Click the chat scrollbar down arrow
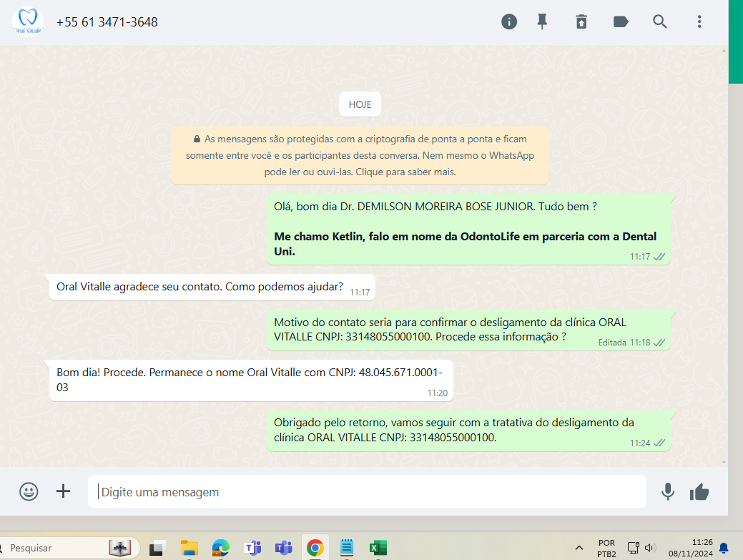This screenshot has width=743, height=560. click(x=724, y=463)
